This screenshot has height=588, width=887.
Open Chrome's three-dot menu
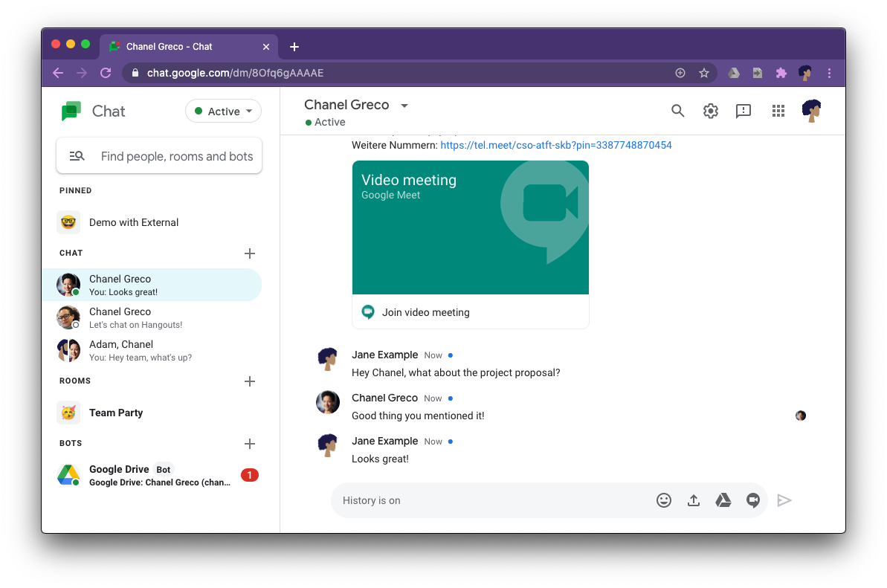(x=829, y=73)
